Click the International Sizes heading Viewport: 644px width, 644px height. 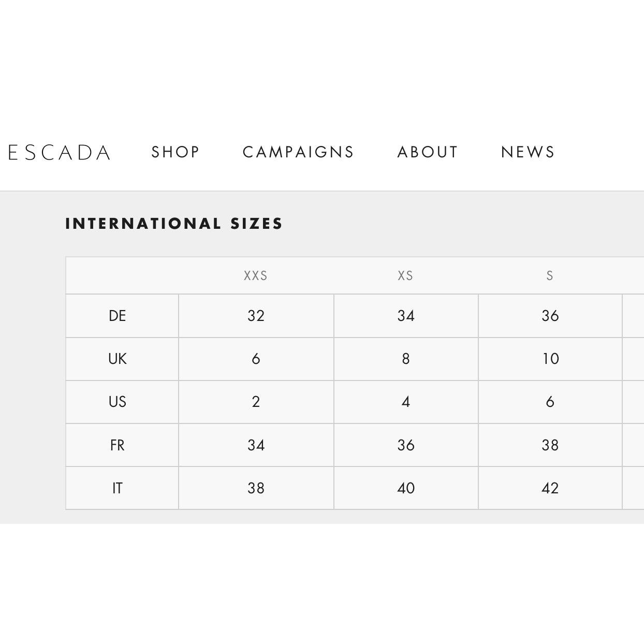coord(174,224)
